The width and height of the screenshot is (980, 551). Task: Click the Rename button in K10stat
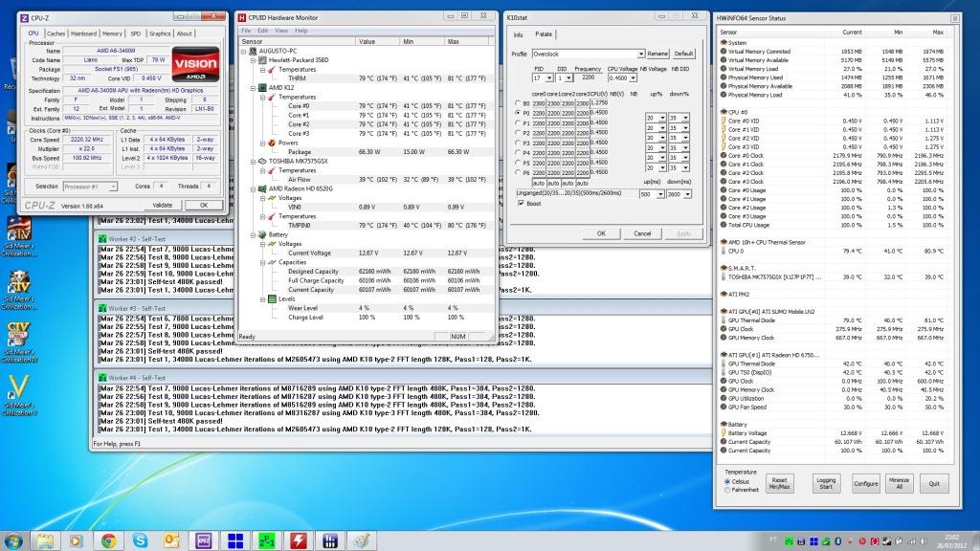coord(657,54)
